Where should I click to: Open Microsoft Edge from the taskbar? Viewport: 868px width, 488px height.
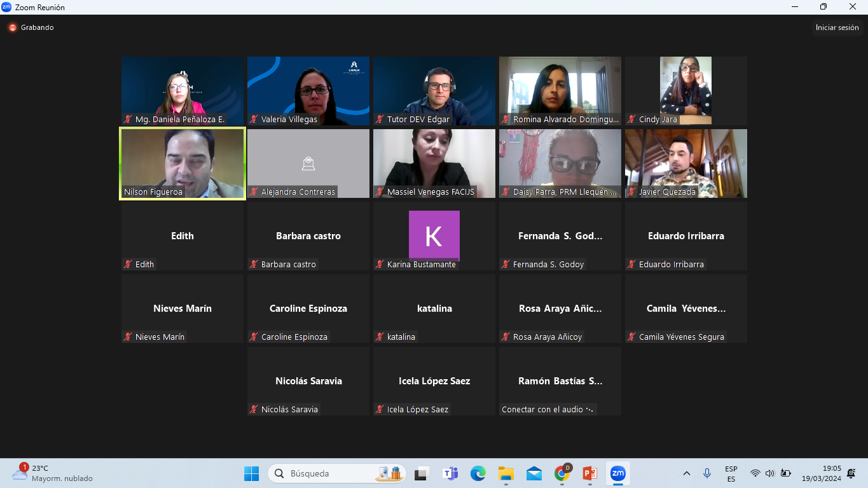coord(478,473)
